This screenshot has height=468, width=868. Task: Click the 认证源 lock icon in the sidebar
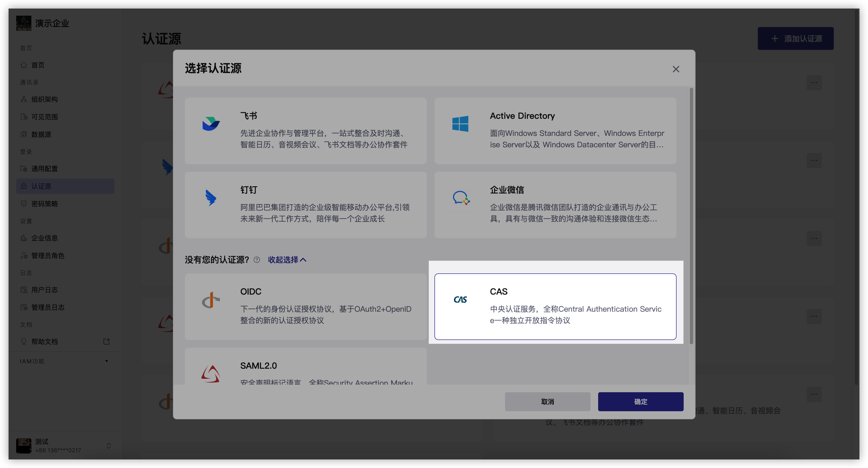(24, 186)
